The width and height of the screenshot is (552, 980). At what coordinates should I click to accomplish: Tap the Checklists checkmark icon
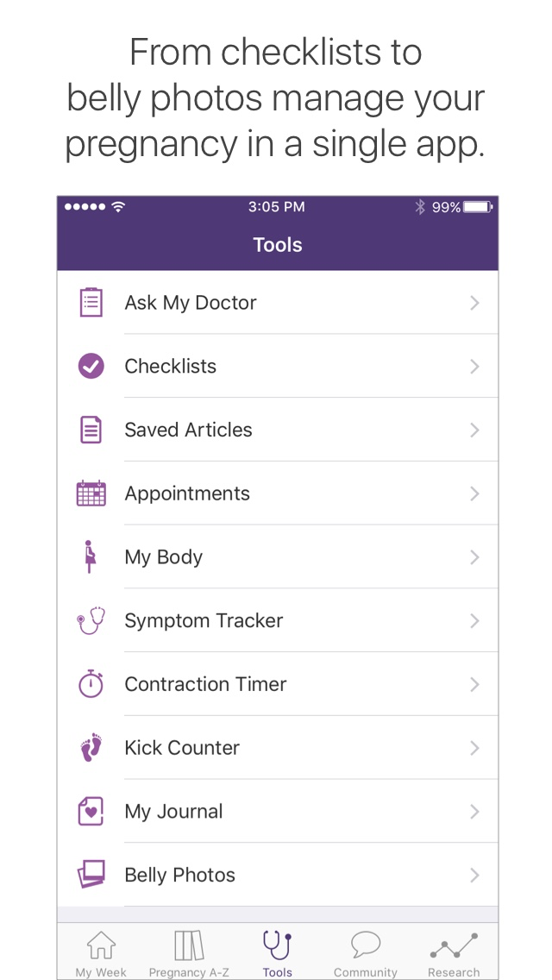point(91,366)
